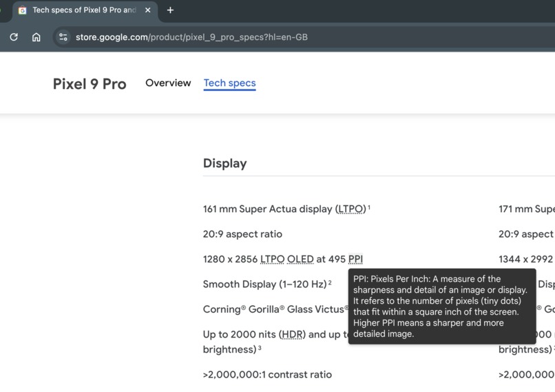Click the LTPO term in 1280 x 2856 line
This screenshot has height=392, width=555.
272,259
